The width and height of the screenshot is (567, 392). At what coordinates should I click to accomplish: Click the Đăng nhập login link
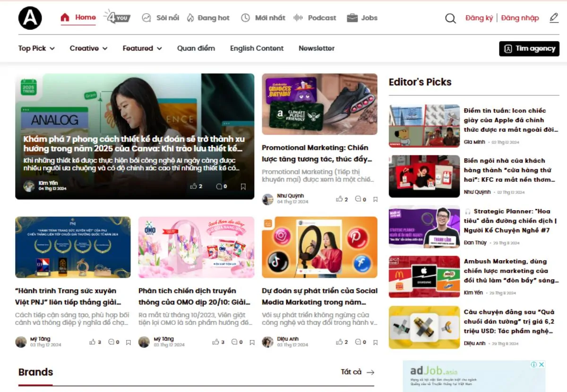pos(520,18)
